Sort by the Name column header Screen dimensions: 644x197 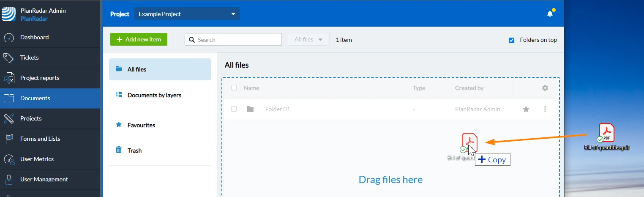(x=251, y=88)
